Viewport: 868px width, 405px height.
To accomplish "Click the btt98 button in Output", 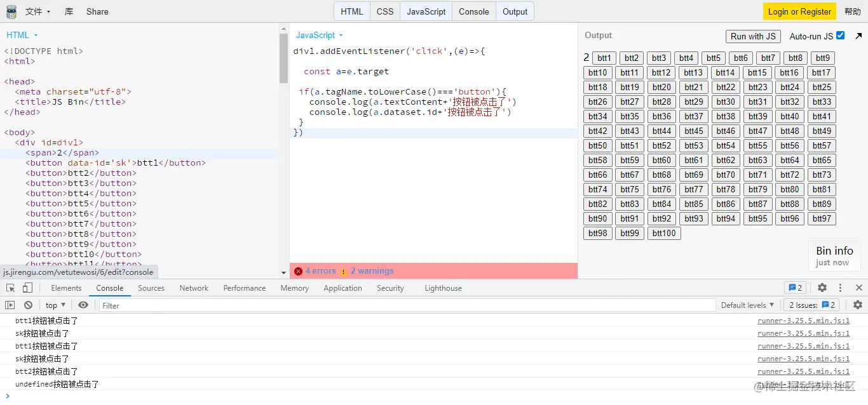I will point(598,233).
